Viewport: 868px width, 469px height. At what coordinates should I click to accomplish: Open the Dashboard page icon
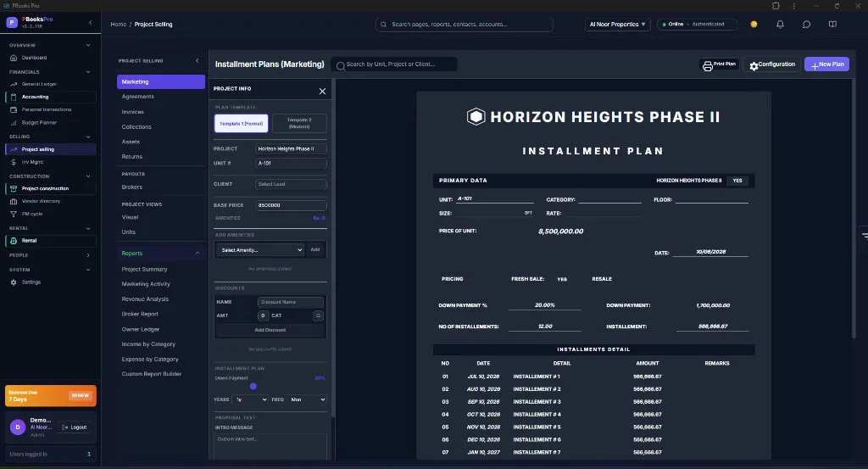(x=14, y=58)
